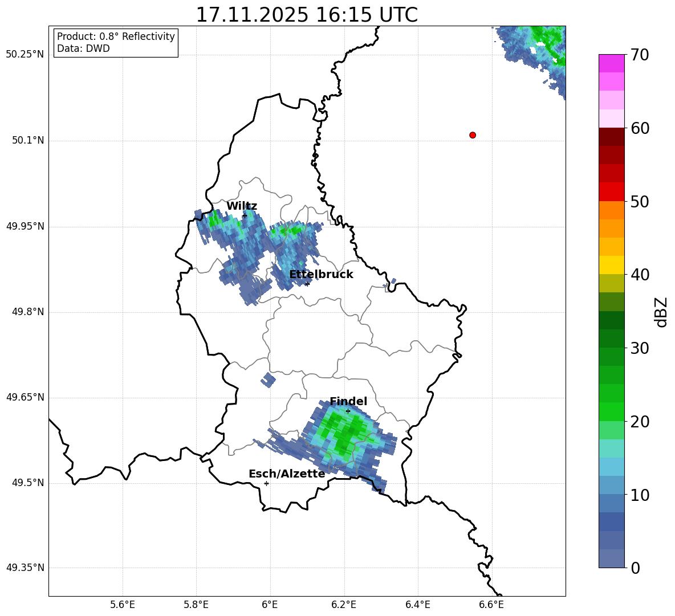The width and height of the screenshot is (675, 616).
Task: Click the 6°E longitude label
Action: 270,605
